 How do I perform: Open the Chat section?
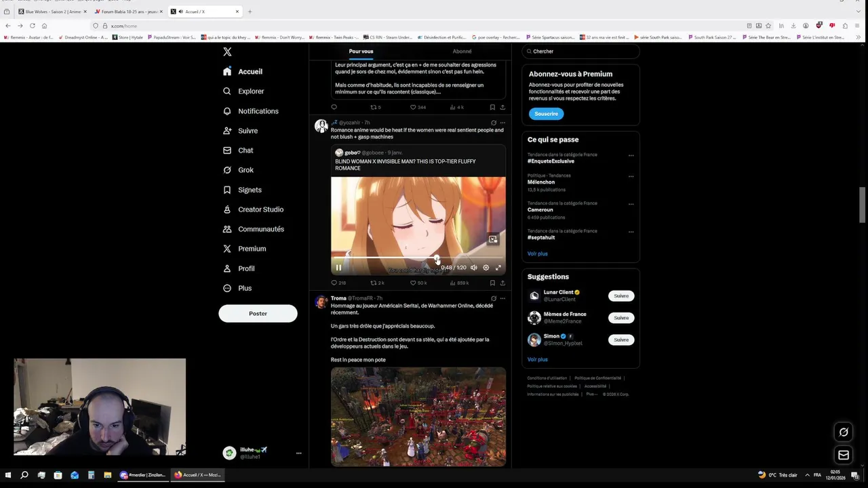point(238,150)
